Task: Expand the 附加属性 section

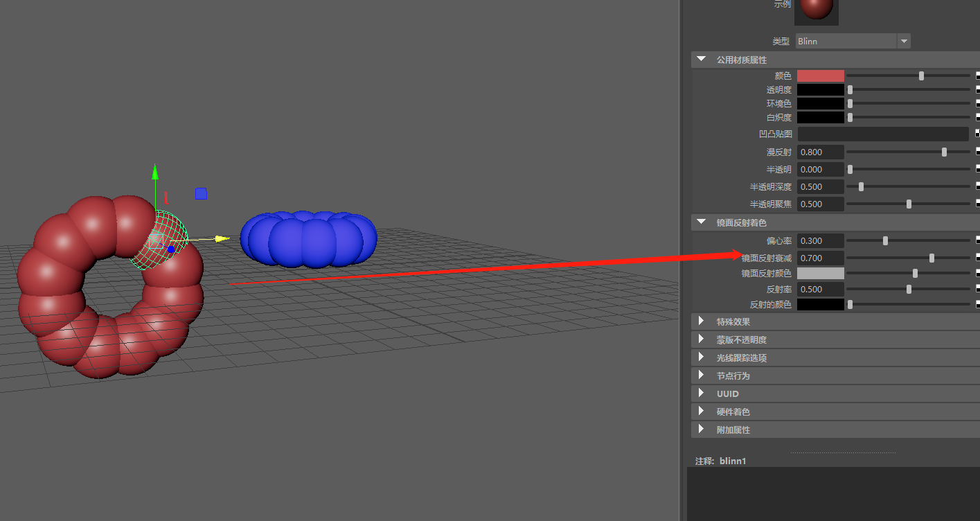Action: pos(701,430)
